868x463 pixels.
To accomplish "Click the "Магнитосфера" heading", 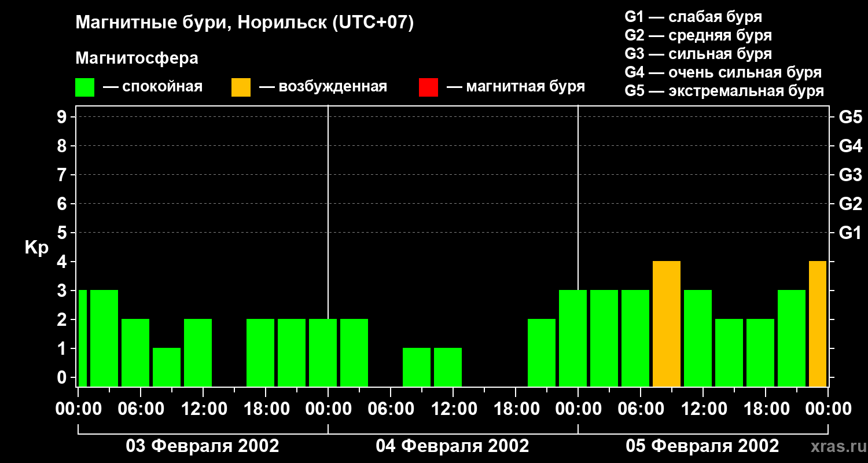I will tap(137, 58).
